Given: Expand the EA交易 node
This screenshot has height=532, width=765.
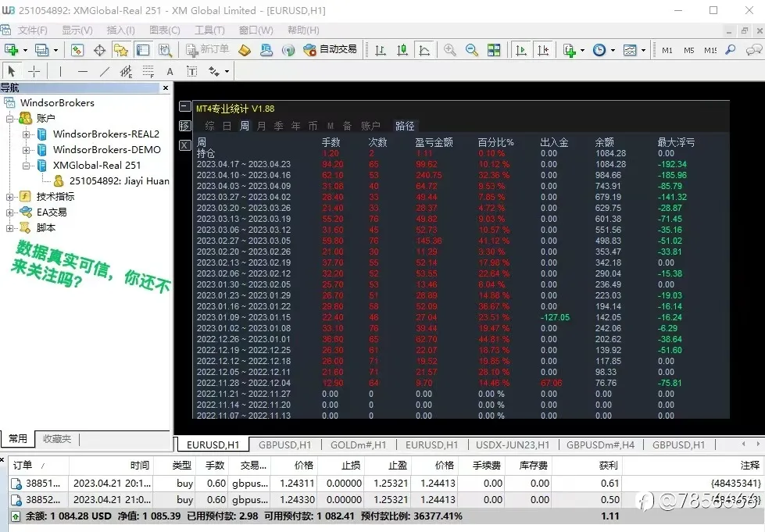Looking at the screenshot, I should point(9,212).
